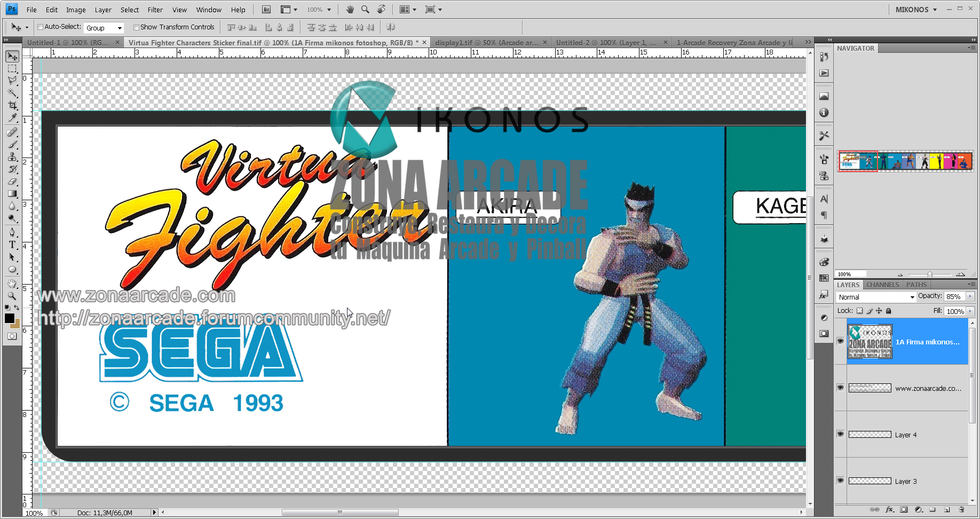Hide the Layer 4 layer
This screenshot has width=980, height=519.
pos(840,434)
